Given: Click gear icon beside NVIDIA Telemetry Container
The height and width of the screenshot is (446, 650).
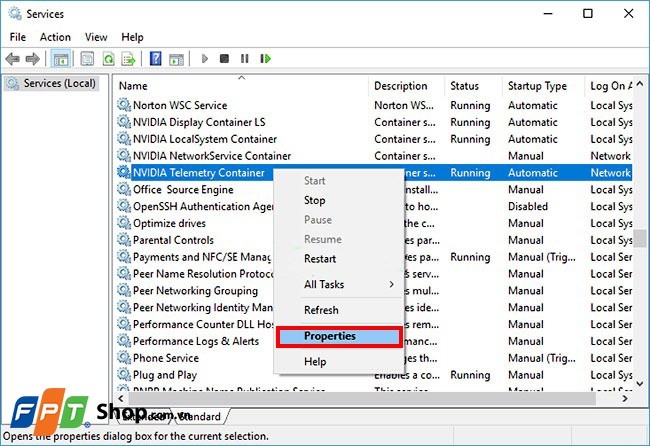Looking at the screenshot, I should (x=124, y=172).
